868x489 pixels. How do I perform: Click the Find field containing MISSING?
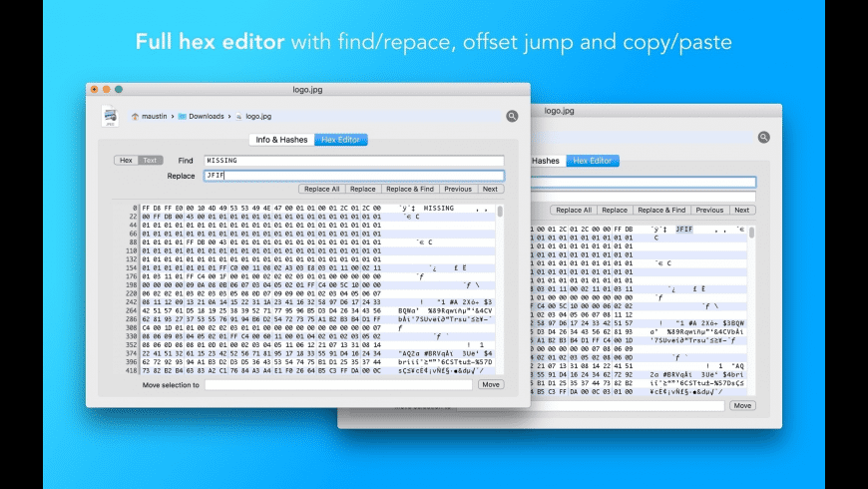354,161
